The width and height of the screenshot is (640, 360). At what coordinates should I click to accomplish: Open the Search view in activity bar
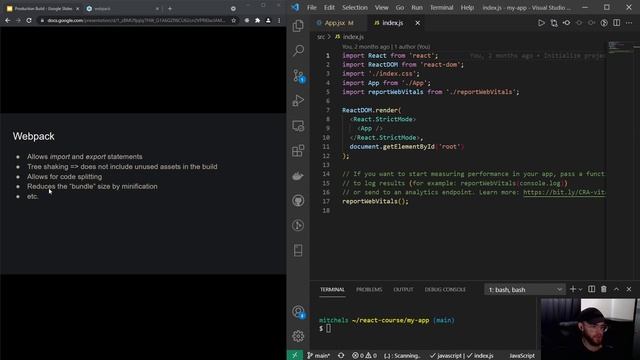pyautogui.click(x=298, y=51)
